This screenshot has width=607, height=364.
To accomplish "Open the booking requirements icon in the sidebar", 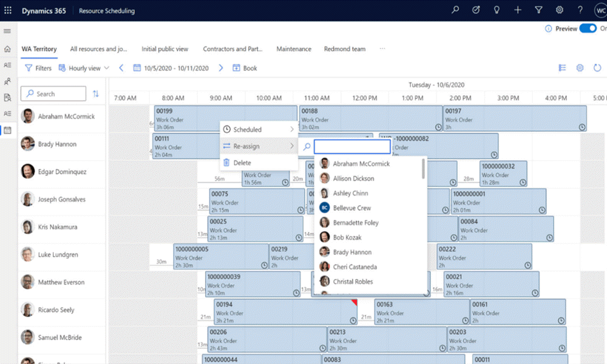I will click(7, 96).
